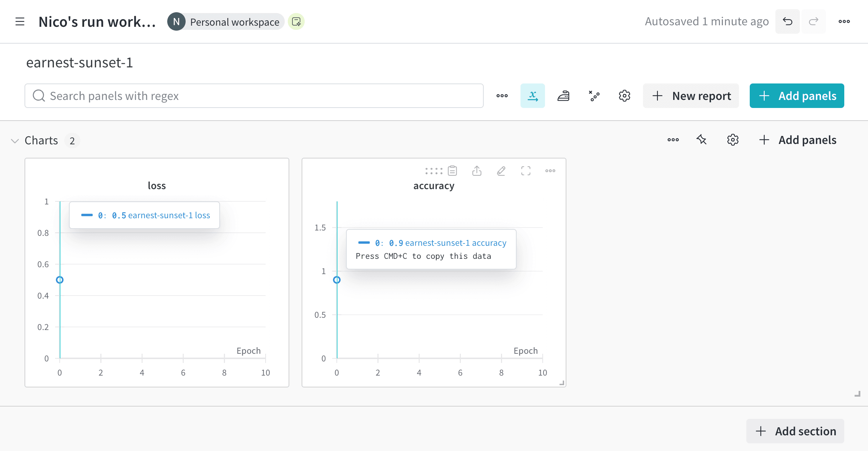Image resolution: width=868 pixels, height=451 pixels.
Task: Pin the Charts section
Action: click(702, 140)
